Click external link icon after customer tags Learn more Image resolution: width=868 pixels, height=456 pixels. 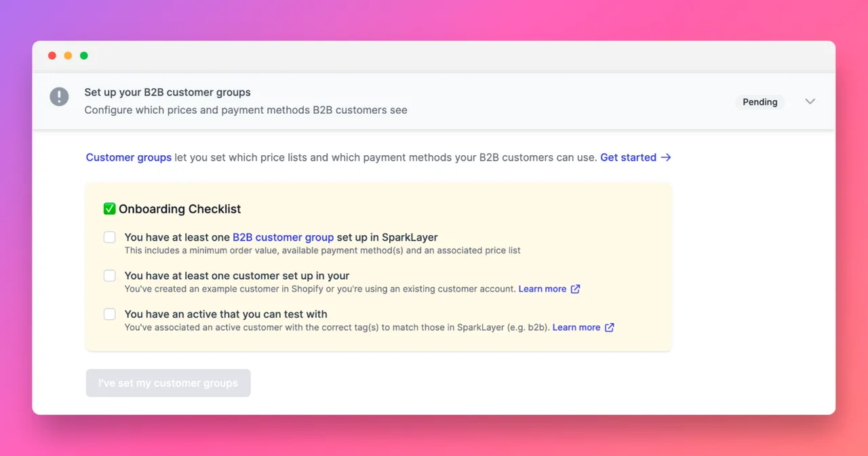pos(609,327)
